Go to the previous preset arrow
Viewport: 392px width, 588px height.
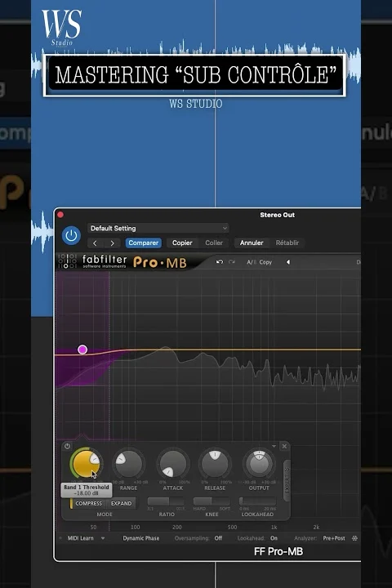pos(96,243)
